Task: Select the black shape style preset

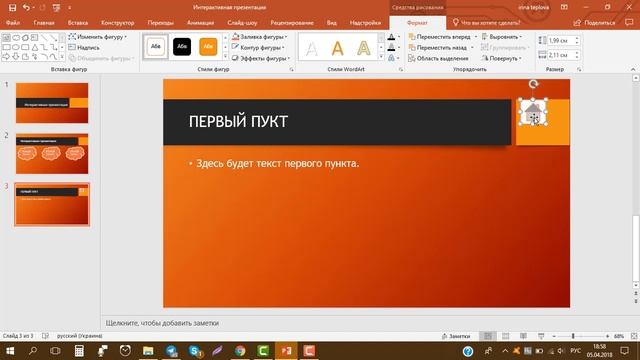Action: coord(182,47)
